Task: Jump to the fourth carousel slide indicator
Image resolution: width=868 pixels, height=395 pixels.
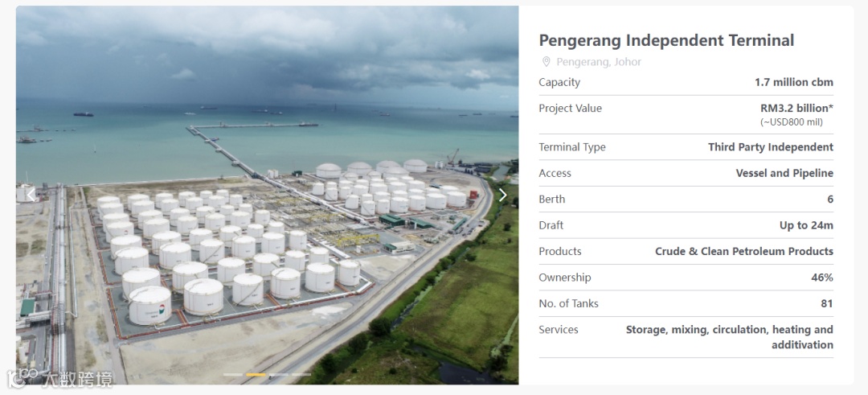Action: (x=301, y=375)
